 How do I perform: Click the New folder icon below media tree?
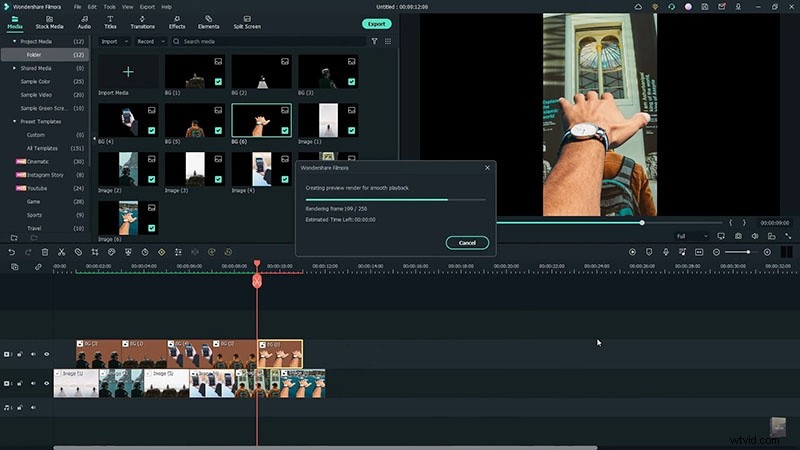(x=14, y=238)
